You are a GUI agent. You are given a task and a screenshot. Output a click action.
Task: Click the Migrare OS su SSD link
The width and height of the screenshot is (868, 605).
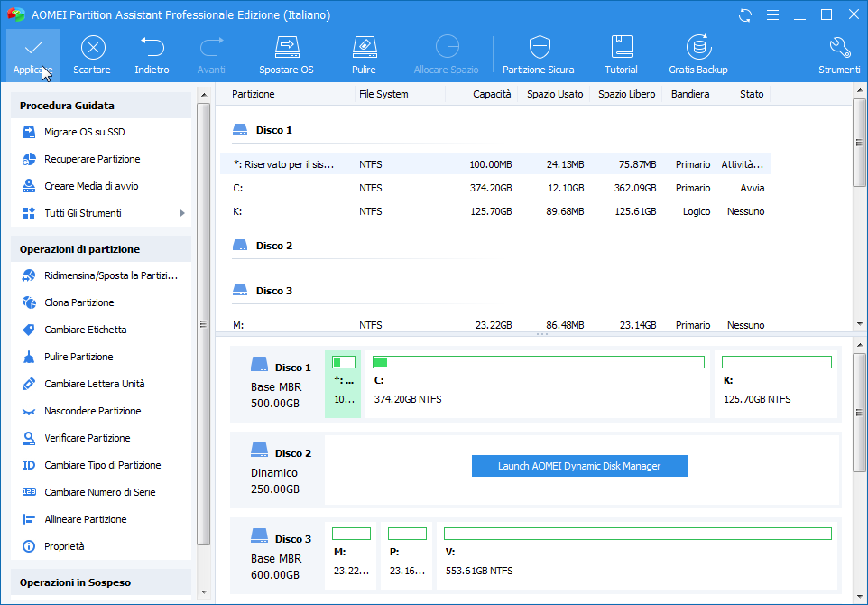tap(85, 132)
